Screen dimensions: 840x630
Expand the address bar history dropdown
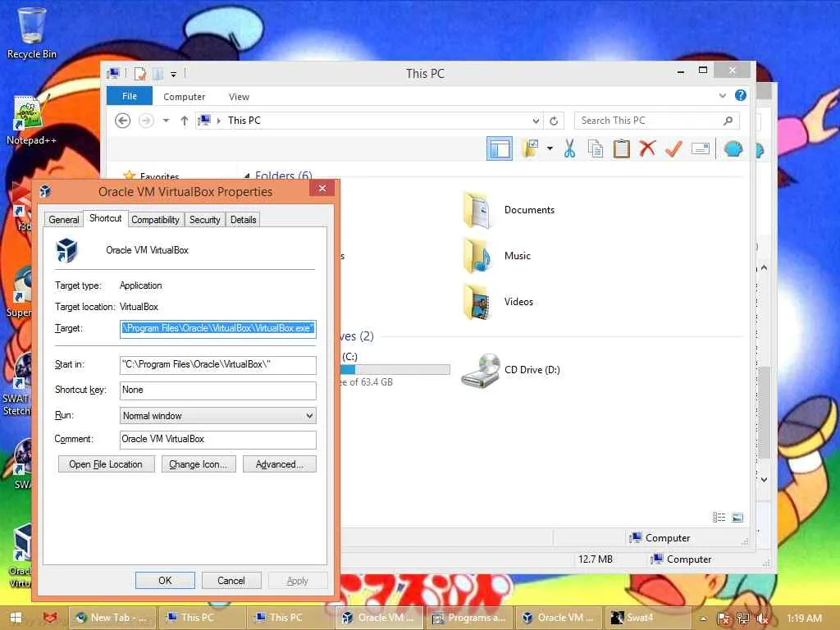(536, 121)
